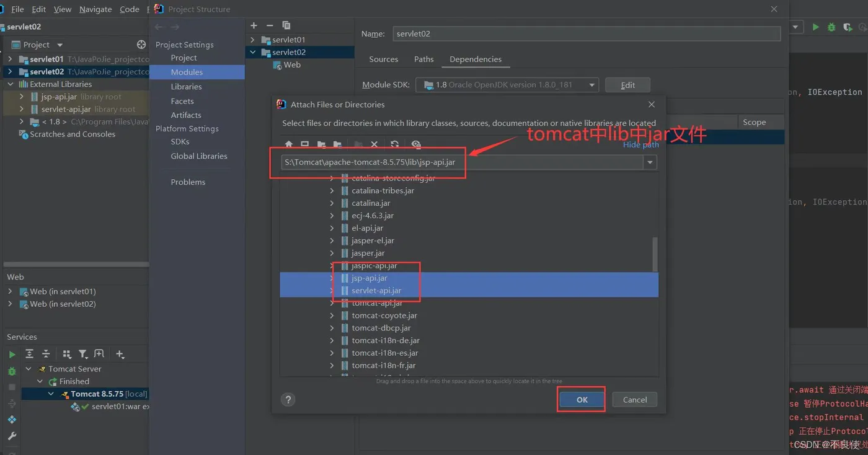Click the Project pane locate target icon
868x455 pixels.
coord(141,45)
